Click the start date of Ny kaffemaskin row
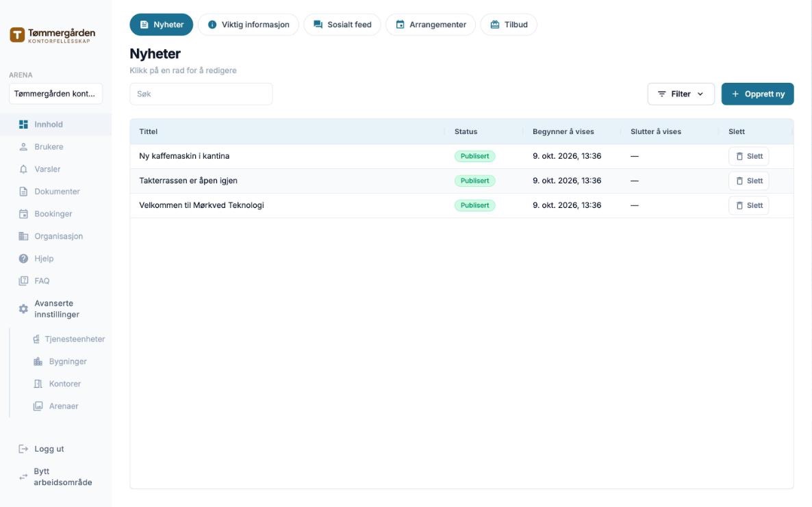This screenshot has width=812, height=507. [x=567, y=156]
